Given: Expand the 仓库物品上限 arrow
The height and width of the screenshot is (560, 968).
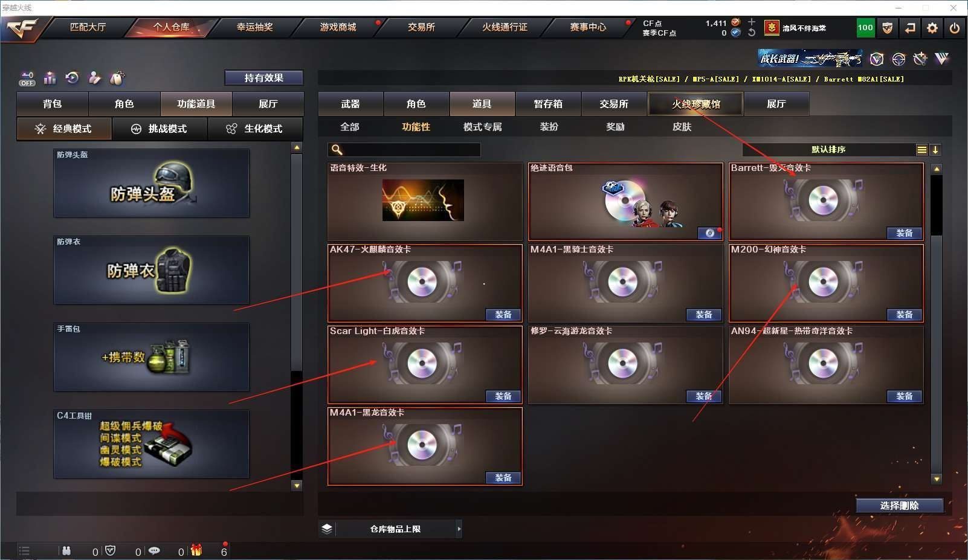Looking at the screenshot, I should click(459, 529).
